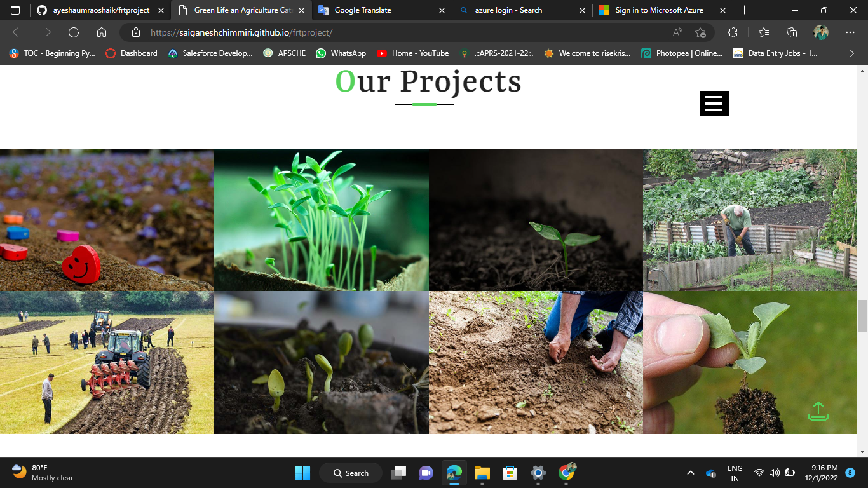Click the page vertical scrollbar thumb
Viewport: 868px width, 488px height.
862,315
